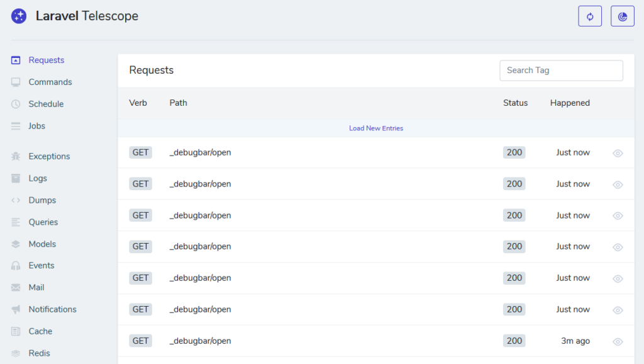Viewport: 644px width, 364px height.
Task: View details of sixth _debugbar/open request
Action: (618, 310)
